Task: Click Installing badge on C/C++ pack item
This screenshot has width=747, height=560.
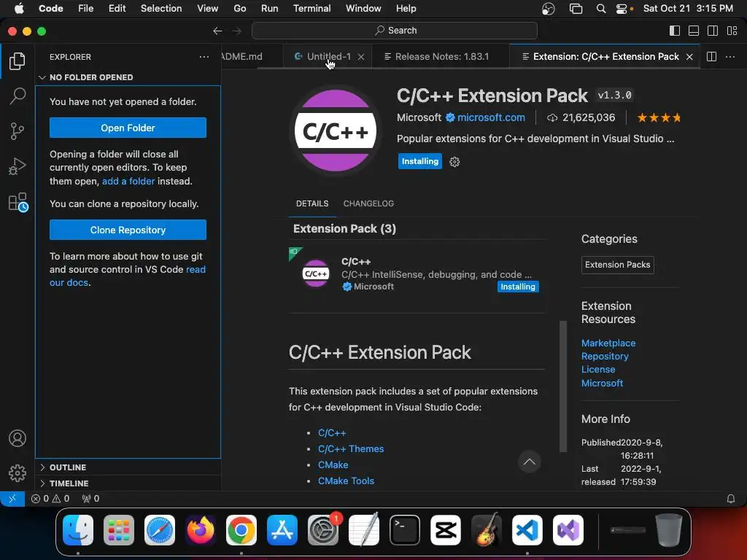Action: tap(517, 287)
